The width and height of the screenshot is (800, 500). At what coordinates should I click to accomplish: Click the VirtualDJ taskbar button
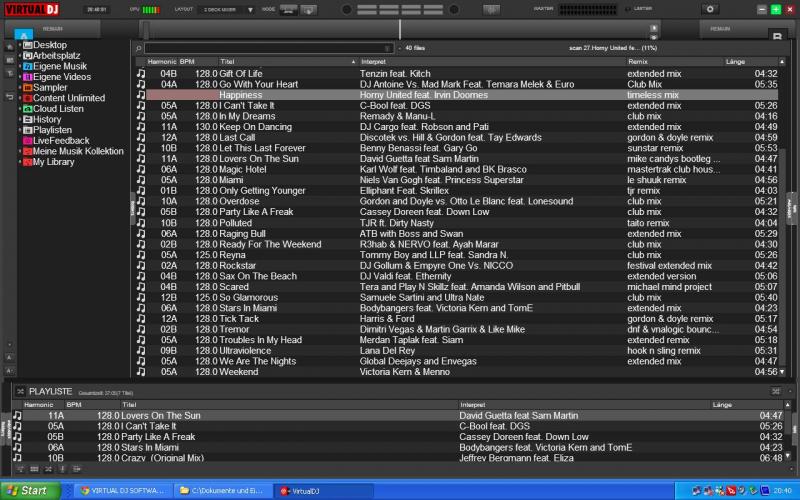(322, 491)
